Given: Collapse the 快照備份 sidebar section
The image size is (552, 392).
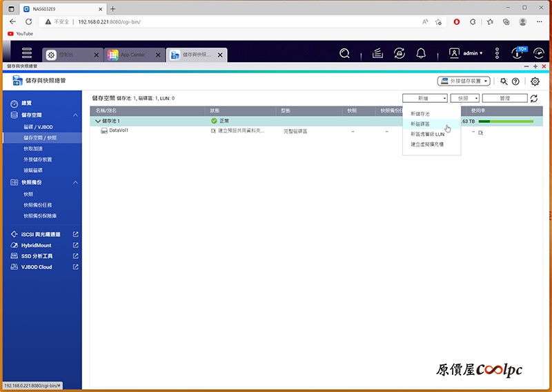Looking at the screenshot, I should pyautogui.click(x=75, y=182).
